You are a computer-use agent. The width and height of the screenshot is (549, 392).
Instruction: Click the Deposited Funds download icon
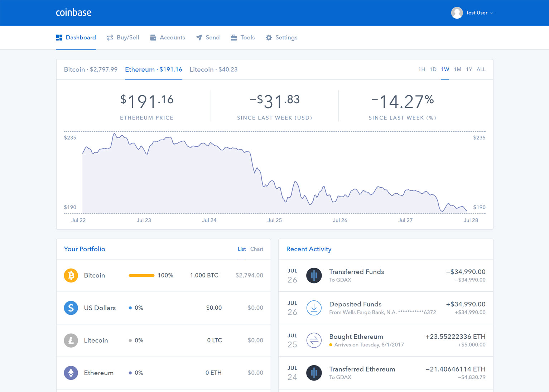tap(314, 308)
